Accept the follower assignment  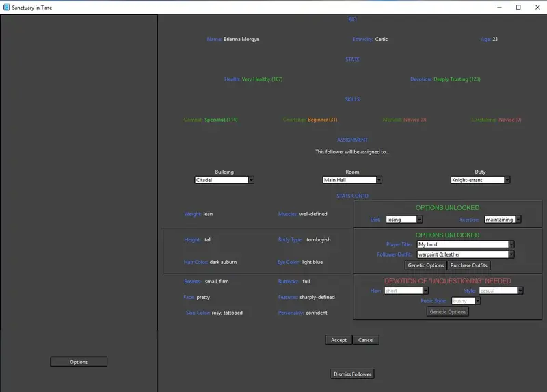pyautogui.click(x=338, y=340)
